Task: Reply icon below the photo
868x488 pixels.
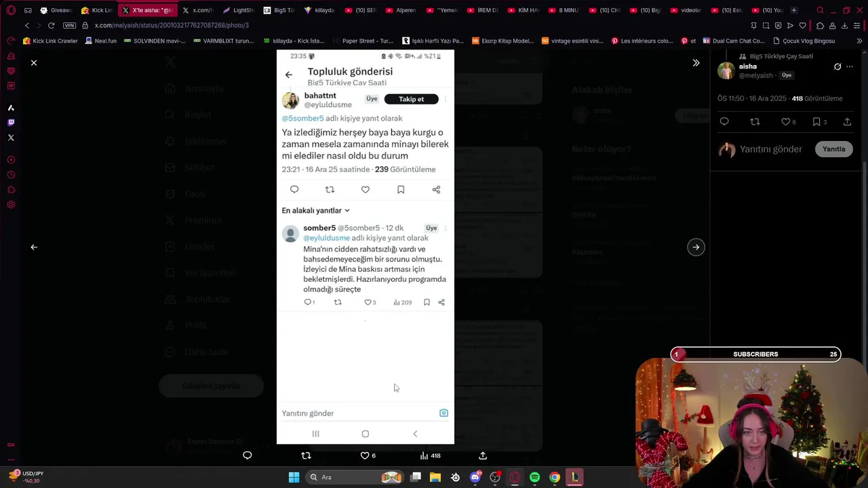Action: coord(248,455)
